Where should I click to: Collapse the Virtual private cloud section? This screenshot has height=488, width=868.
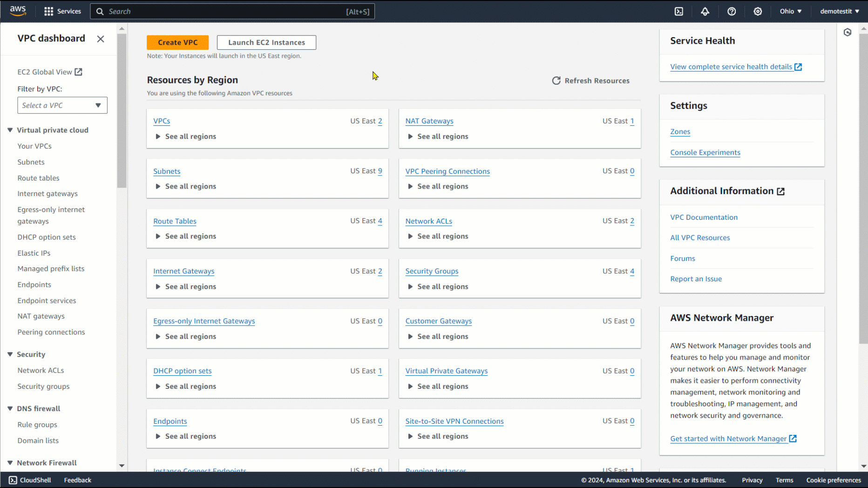(10, 130)
